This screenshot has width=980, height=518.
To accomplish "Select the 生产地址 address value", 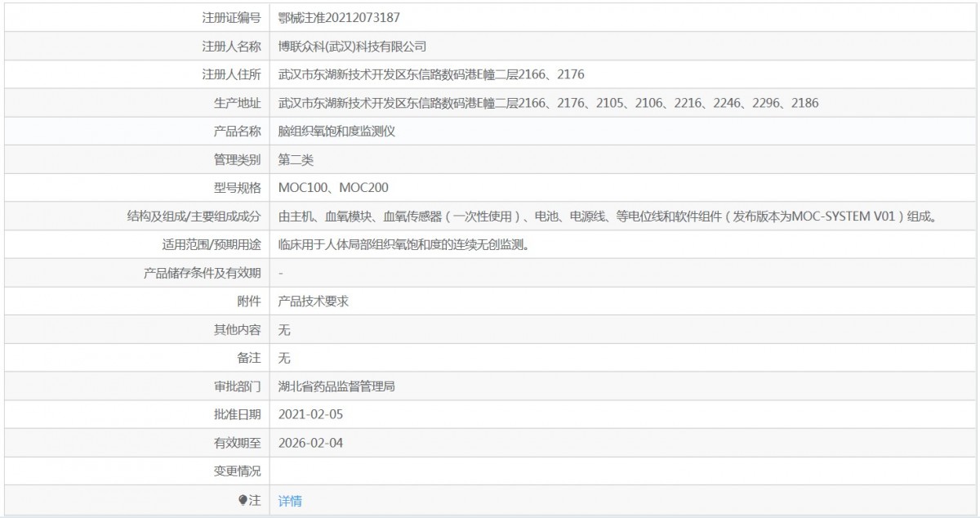I will click(548, 103).
